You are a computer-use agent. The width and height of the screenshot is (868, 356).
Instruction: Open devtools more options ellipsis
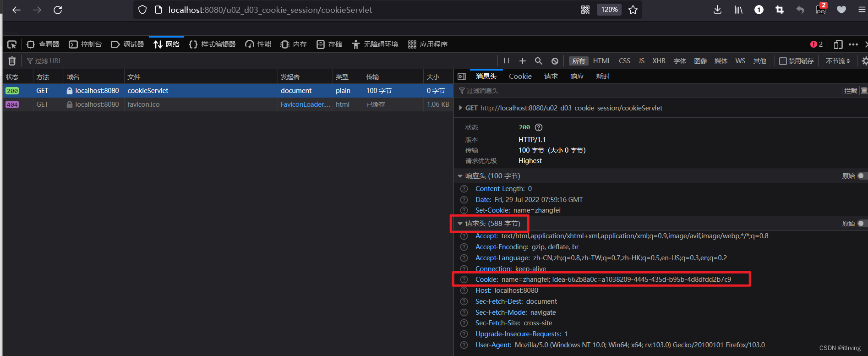click(853, 44)
